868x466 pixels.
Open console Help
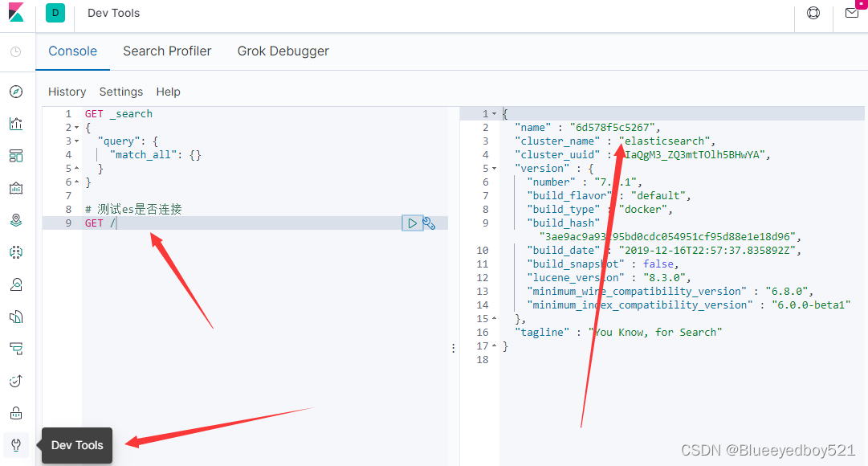[x=169, y=92]
